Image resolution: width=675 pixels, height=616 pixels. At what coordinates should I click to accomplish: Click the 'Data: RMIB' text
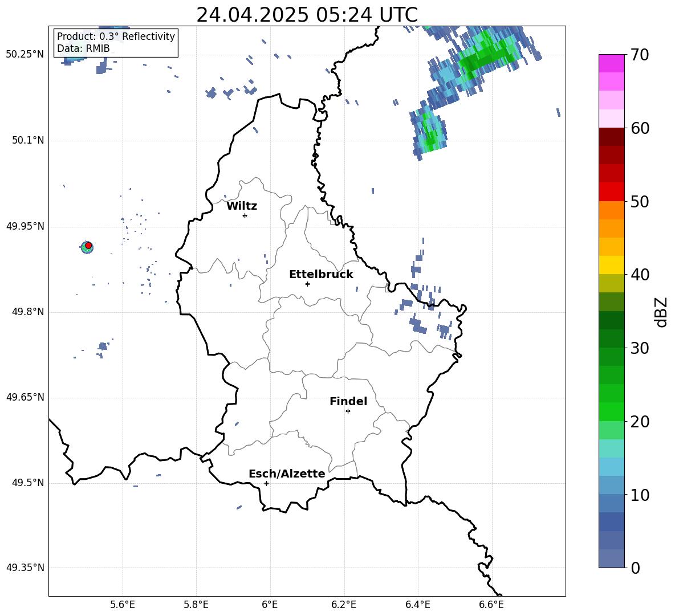tap(83, 48)
